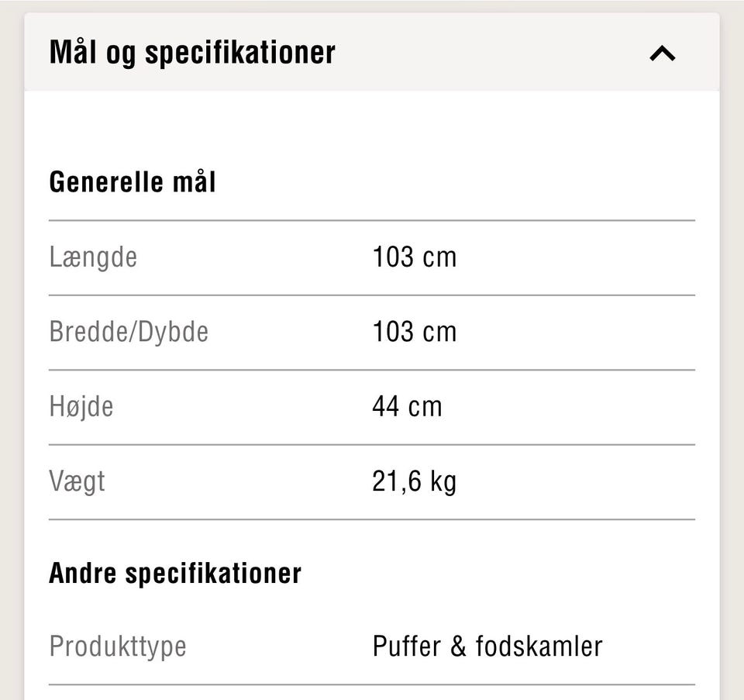Select the 103 cm value next to Længde
This screenshot has height=700, width=744.
tap(415, 256)
